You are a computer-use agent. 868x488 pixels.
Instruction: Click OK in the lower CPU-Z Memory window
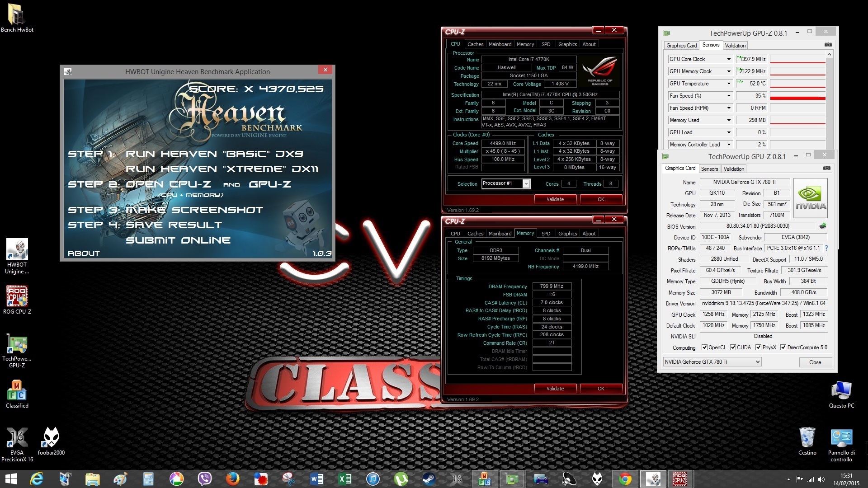click(601, 389)
